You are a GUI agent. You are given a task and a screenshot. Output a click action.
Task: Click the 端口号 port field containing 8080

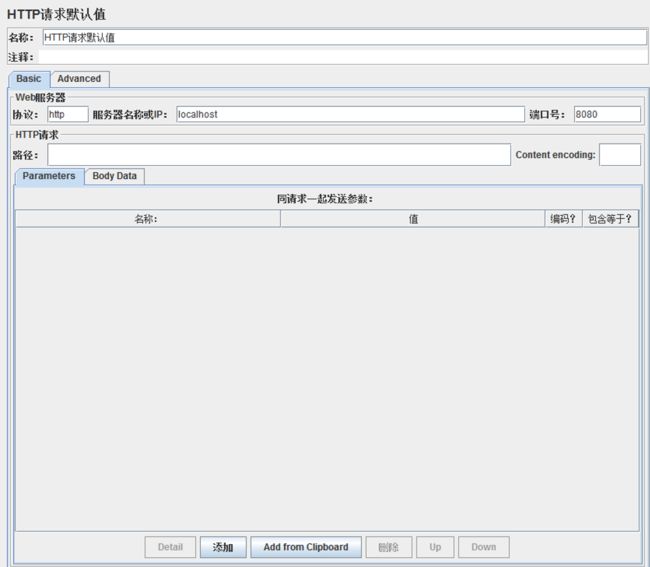coord(607,114)
